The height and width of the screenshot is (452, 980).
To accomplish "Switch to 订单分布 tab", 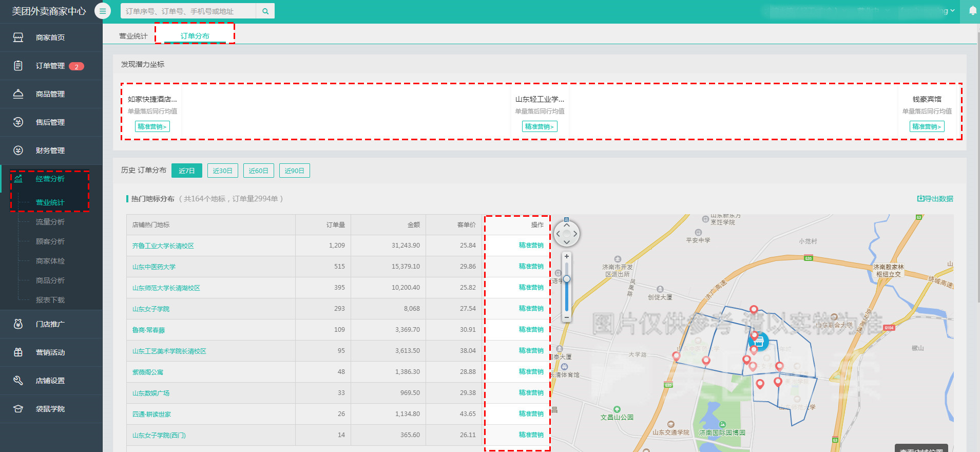I will (x=195, y=36).
